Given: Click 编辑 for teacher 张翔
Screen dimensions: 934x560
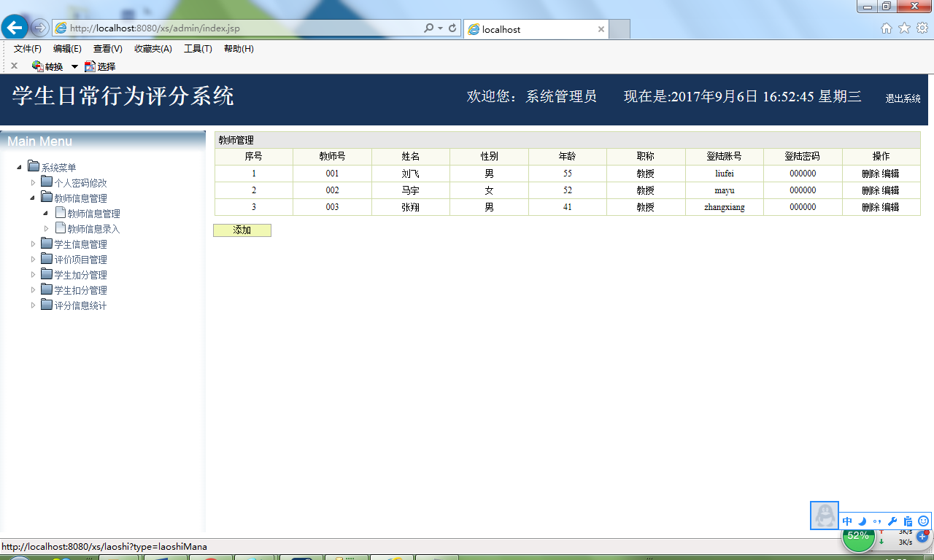Looking at the screenshot, I should coord(890,207).
